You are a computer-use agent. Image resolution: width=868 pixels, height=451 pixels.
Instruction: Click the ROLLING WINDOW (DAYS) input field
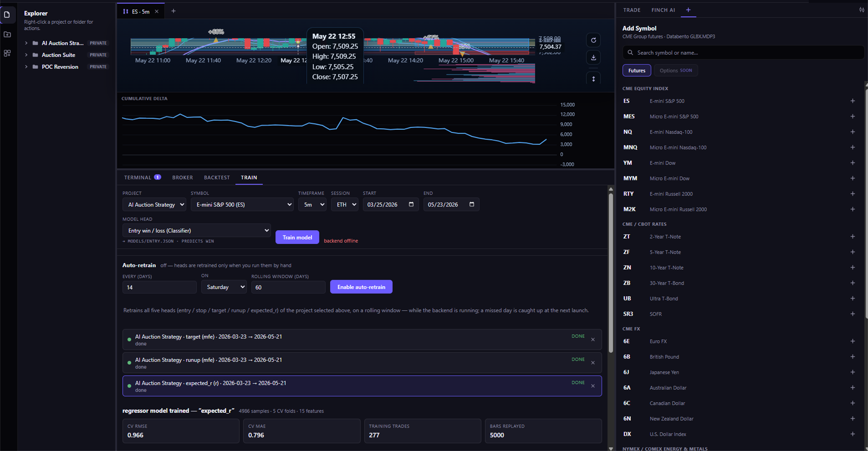pos(288,287)
